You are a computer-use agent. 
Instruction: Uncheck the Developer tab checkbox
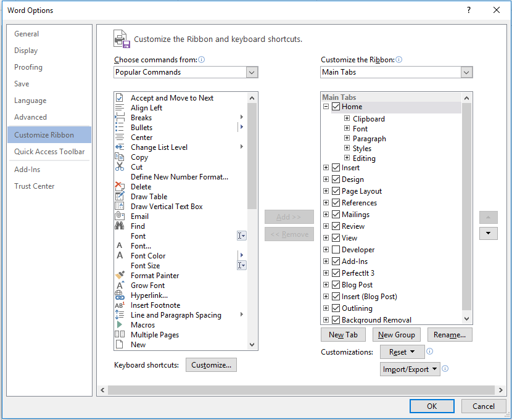coord(336,249)
